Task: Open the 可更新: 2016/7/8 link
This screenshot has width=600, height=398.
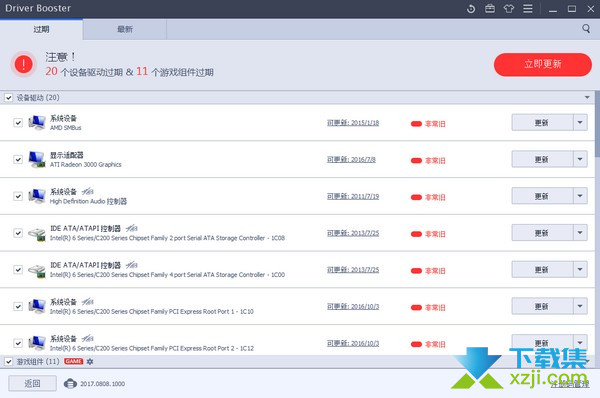Action: 351,159
